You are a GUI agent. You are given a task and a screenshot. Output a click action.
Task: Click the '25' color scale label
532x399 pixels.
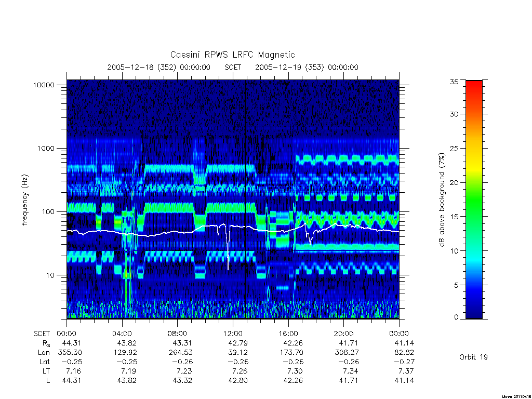(x=454, y=149)
